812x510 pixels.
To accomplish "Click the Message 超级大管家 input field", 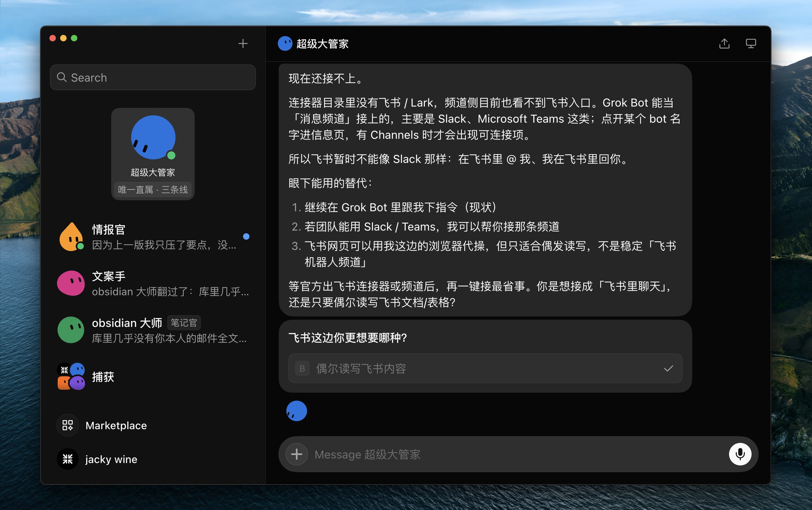I will [x=518, y=454].
